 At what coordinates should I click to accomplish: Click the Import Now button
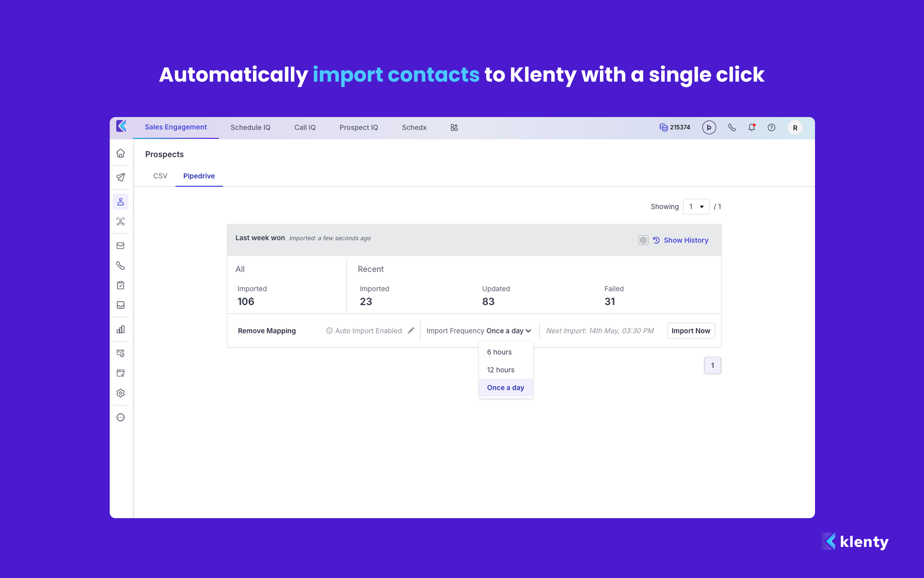[x=691, y=331]
